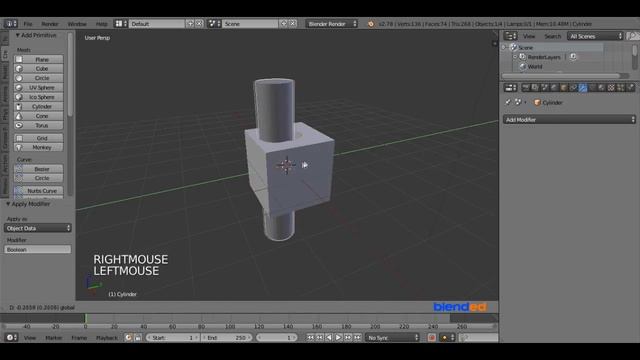Image resolution: width=640 pixels, height=360 pixels.
Task: Open the Outliner Search menu
Action: [552, 36]
